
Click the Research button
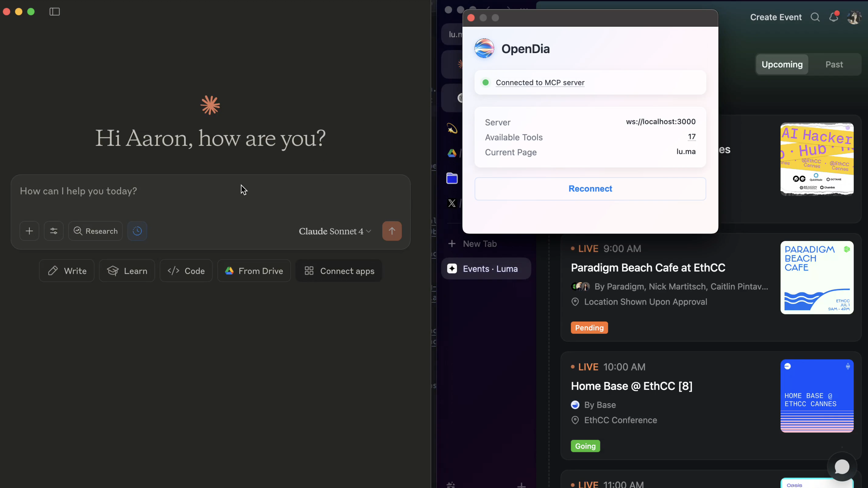click(95, 231)
